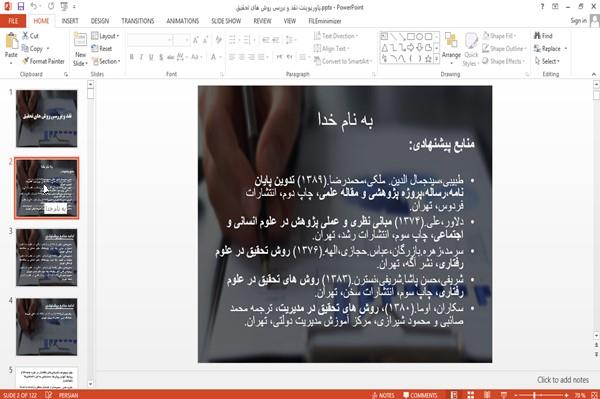The width and height of the screenshot is (600, 399).
Task: Open the Shape Fill dropdown
Action: (x=499, y=36)
